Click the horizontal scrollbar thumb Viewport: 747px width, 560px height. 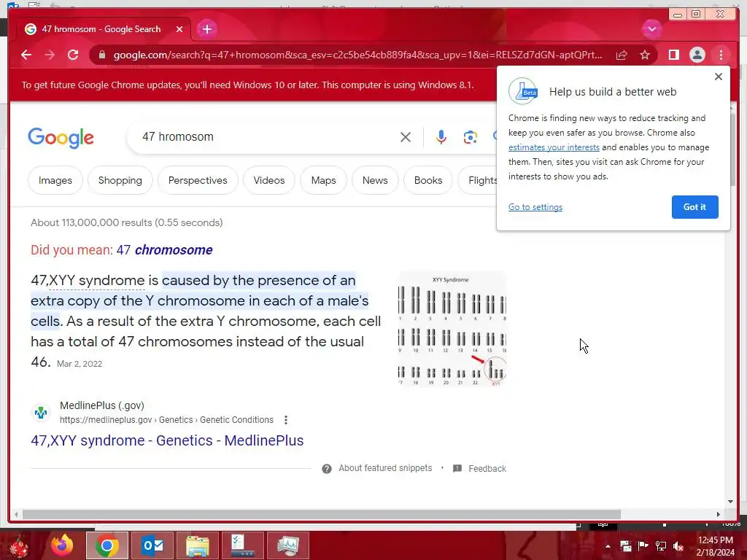coord(322,514)
